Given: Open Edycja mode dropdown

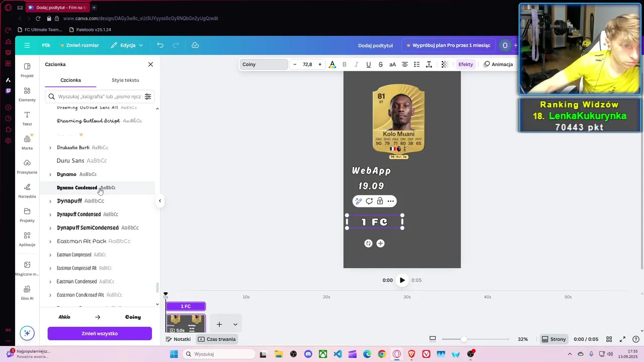Looking at the screenshot, I should click(x=127, y=45).
